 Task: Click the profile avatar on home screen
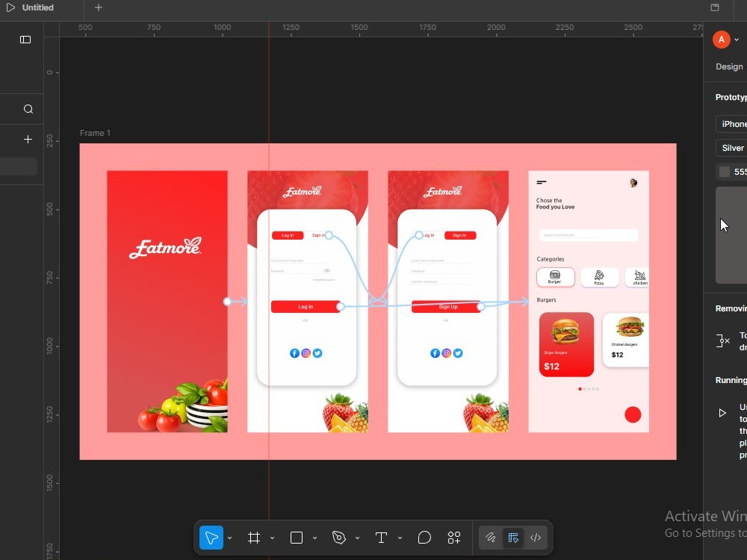(633, 183)
